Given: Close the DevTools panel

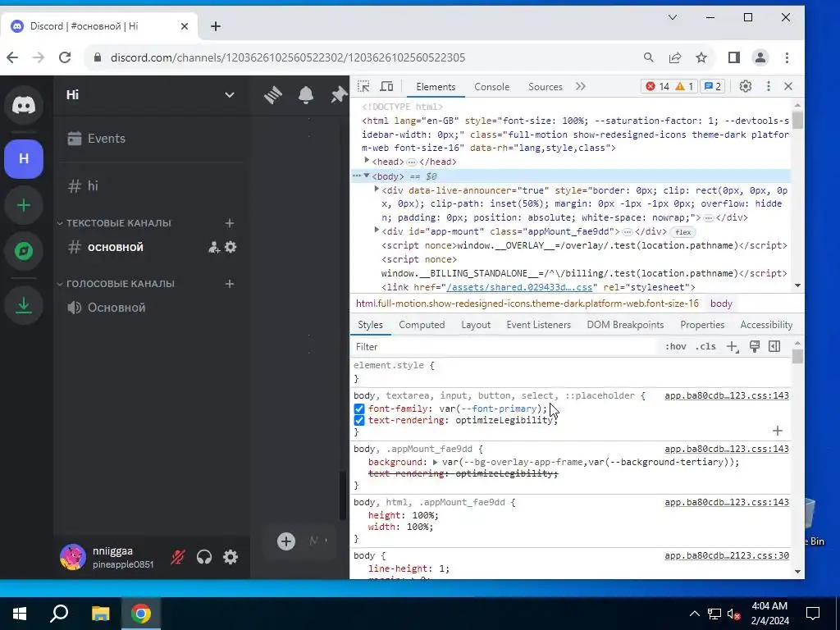Looking at the screenshot, I should (788, 86).
